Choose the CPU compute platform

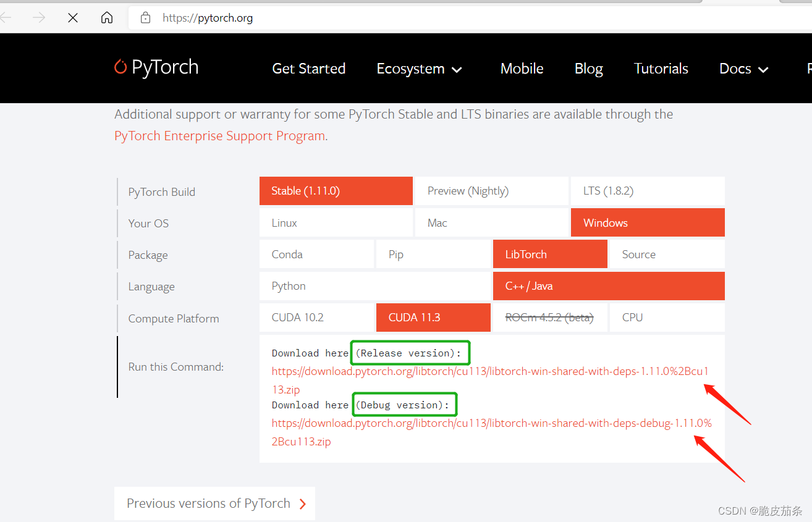pos(667,318)
